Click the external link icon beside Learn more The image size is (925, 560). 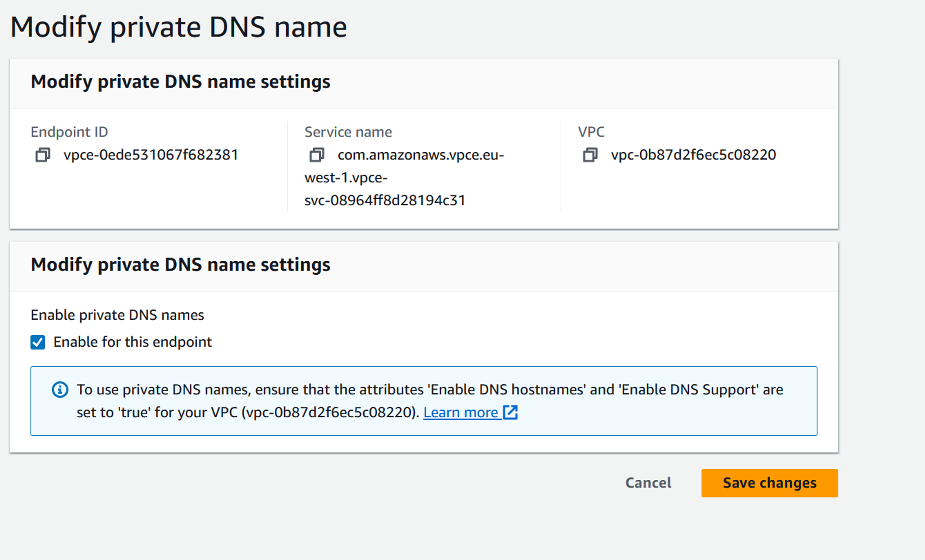(510, 412)
